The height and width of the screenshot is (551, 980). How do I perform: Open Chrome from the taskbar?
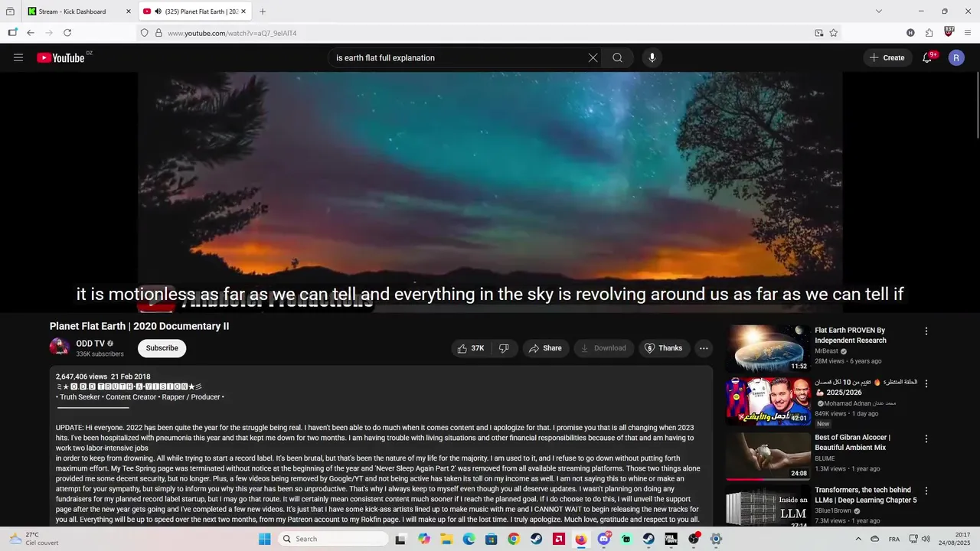pos(514,539)
